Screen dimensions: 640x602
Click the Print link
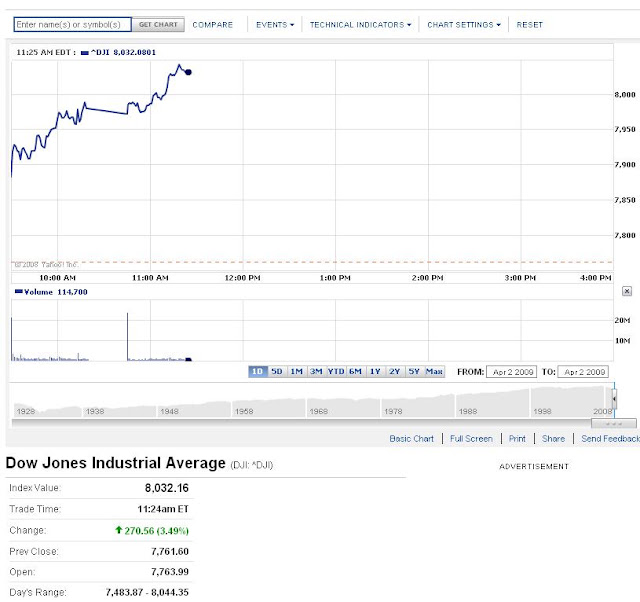[x=517, y=439]
